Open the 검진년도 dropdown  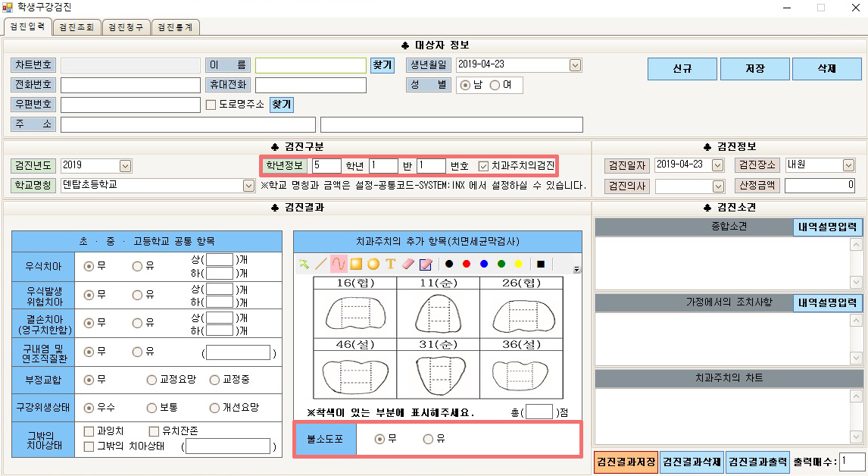click(126, 166)
